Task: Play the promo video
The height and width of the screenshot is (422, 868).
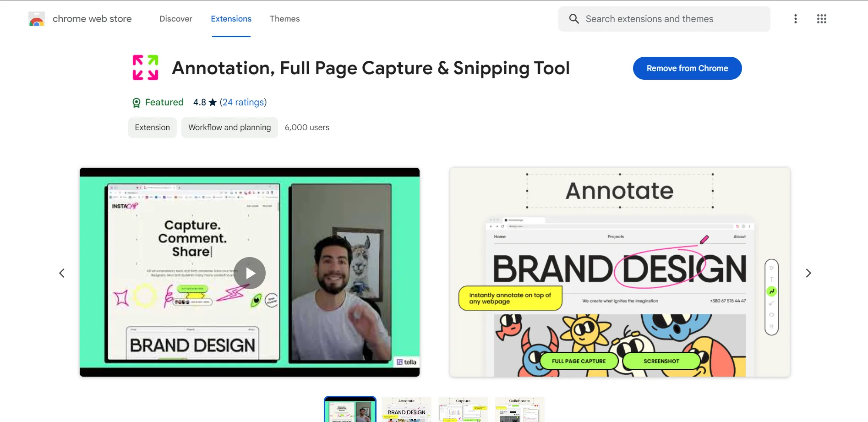Action: [x=250, y=273]
